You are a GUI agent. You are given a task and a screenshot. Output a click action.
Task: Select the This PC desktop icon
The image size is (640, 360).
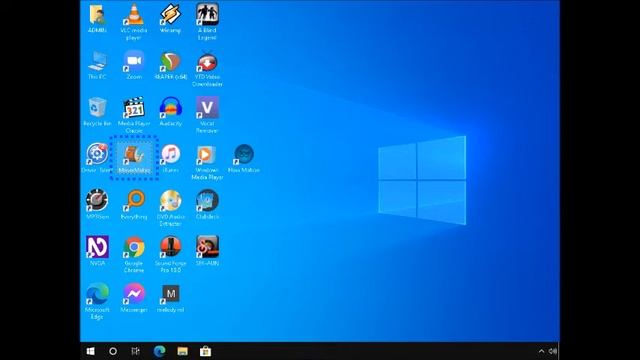pos(97,62)
